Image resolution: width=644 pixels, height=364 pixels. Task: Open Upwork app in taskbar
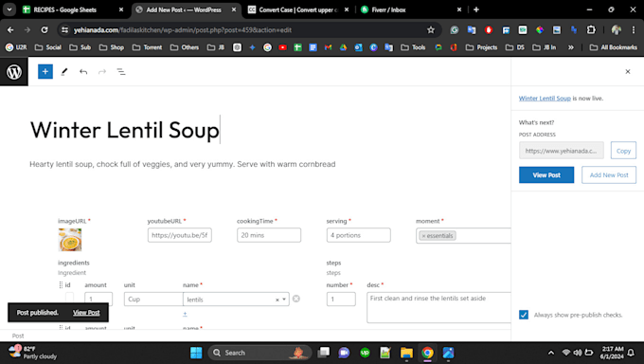(365, 353)
